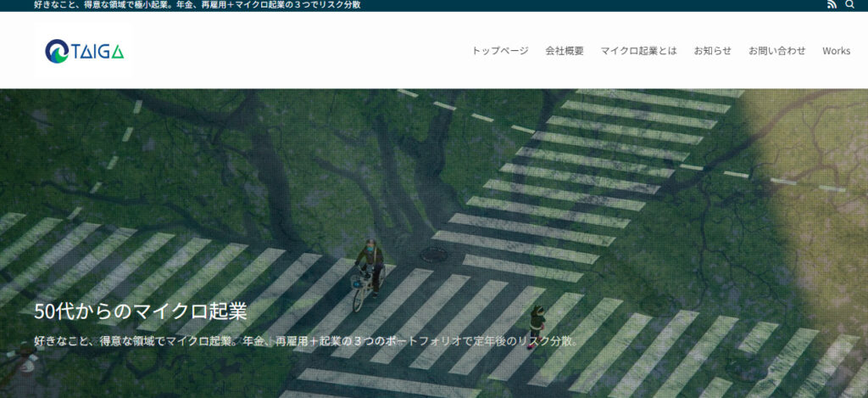This screenshot has width=868, height=398.
Task: Click the top bar tagline about 極小起業
Action: [x=197, y=5]
